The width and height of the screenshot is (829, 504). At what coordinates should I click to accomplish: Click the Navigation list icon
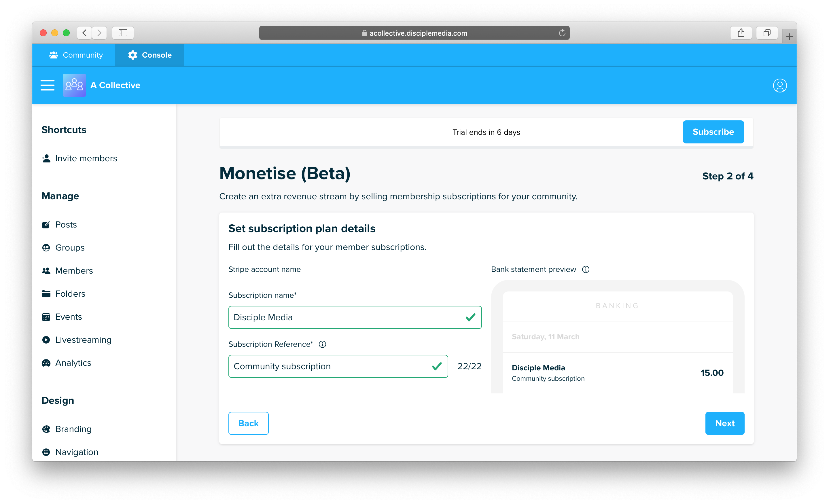pyautogui.click(x=46, y=452)
